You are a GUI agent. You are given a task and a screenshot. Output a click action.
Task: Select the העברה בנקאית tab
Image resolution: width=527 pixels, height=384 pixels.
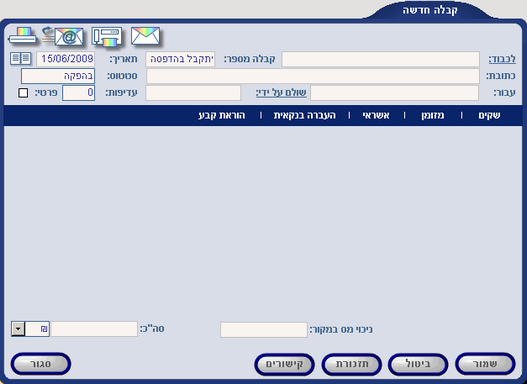tap(305, 115)
